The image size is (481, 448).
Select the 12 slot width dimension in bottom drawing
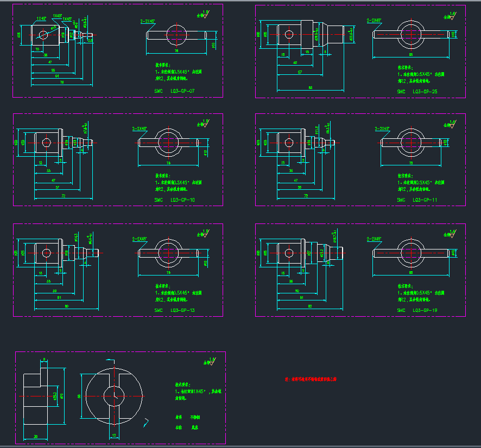pyautogui.click(x=114, y=435)
